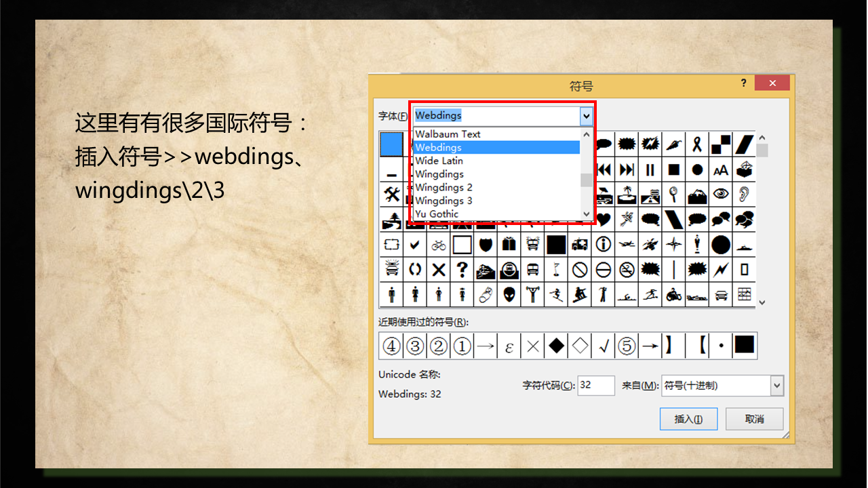
Task: Pick the bicycle symbol
Action: 439,245
